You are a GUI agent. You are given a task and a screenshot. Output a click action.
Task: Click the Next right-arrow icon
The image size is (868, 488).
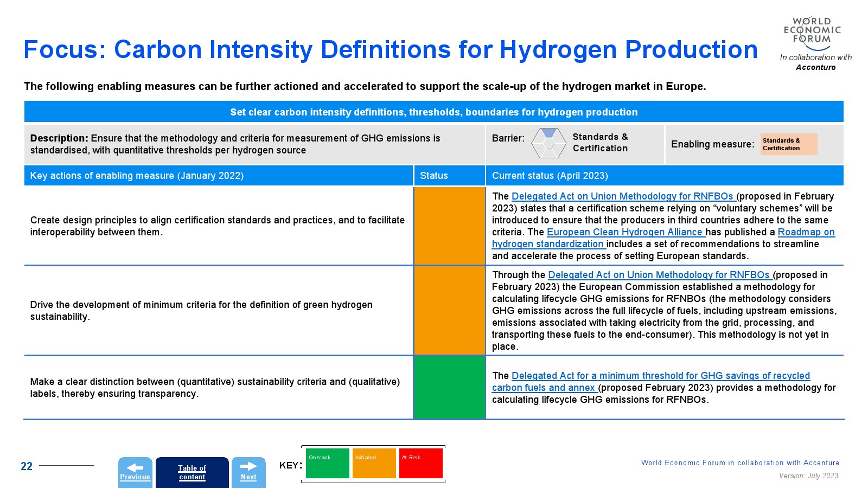click(248, 466)
